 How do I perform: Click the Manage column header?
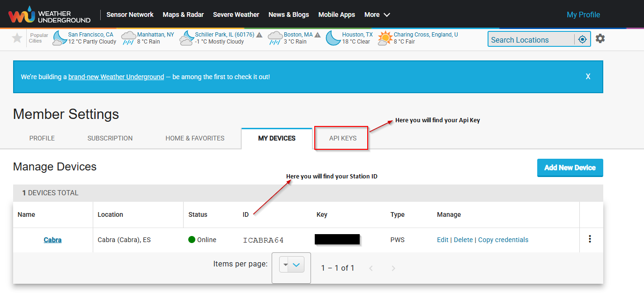[x=449, y=214]
